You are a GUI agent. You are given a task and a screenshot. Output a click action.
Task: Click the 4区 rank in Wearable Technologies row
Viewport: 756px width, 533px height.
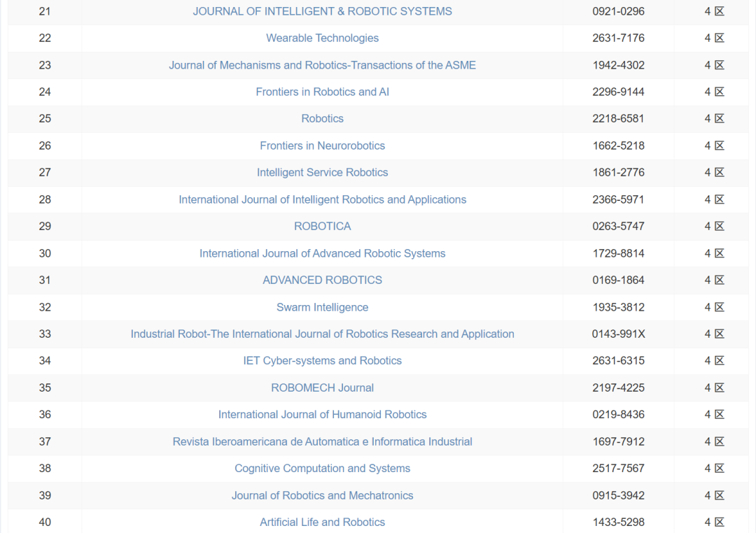(714, 38)
